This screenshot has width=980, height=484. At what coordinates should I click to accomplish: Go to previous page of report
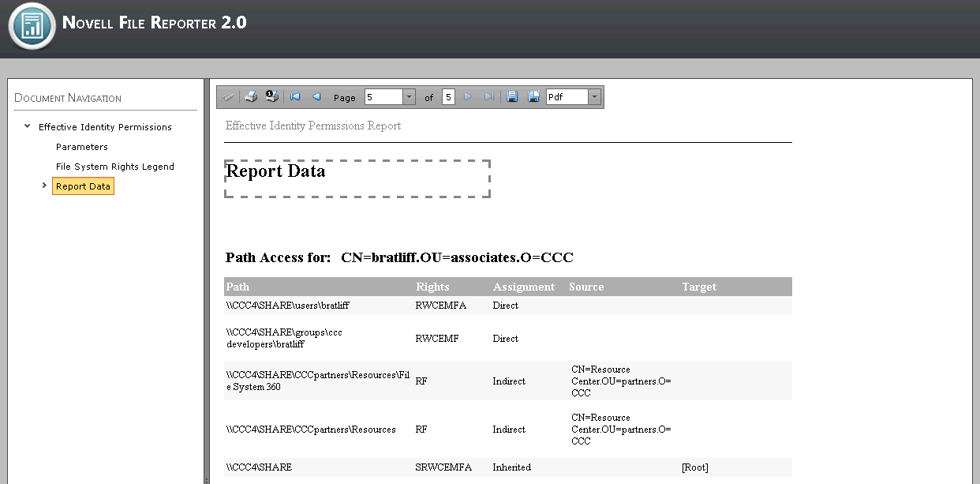coord(316,97)
